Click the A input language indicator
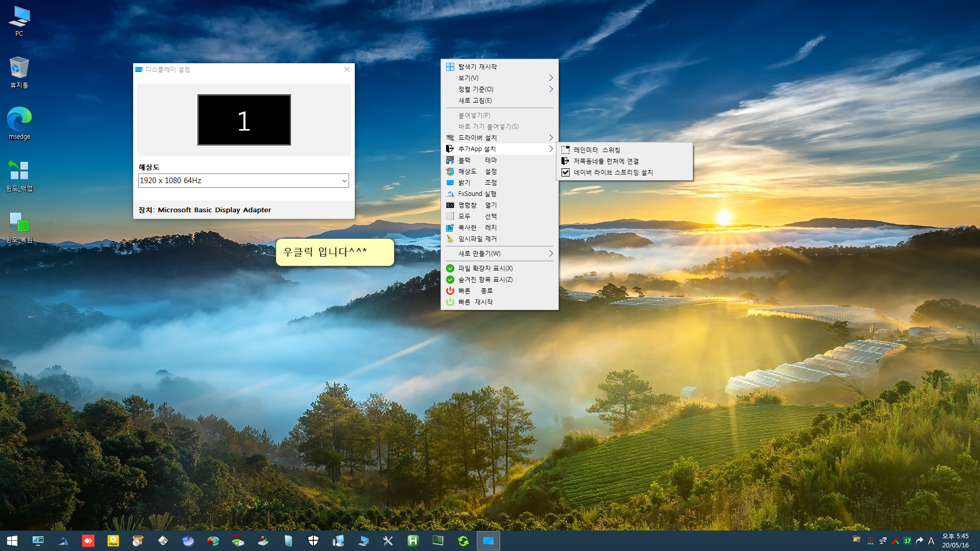Image resolution: width=980 pixels, height=551 pixels. point(931,541)
